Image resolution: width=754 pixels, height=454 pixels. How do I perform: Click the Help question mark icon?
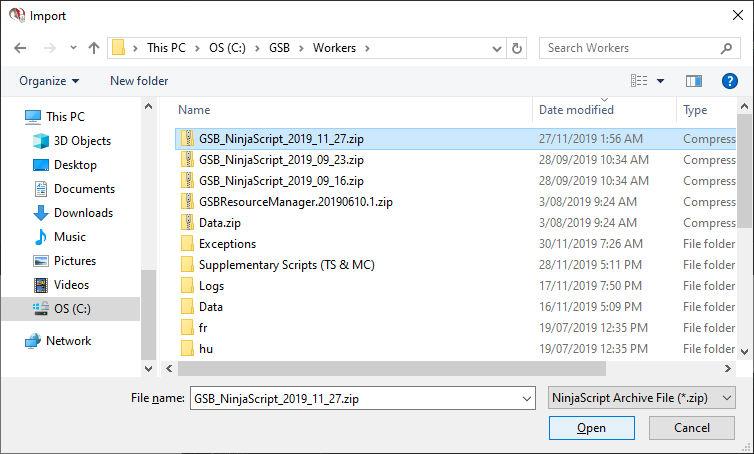coord(729,81)
